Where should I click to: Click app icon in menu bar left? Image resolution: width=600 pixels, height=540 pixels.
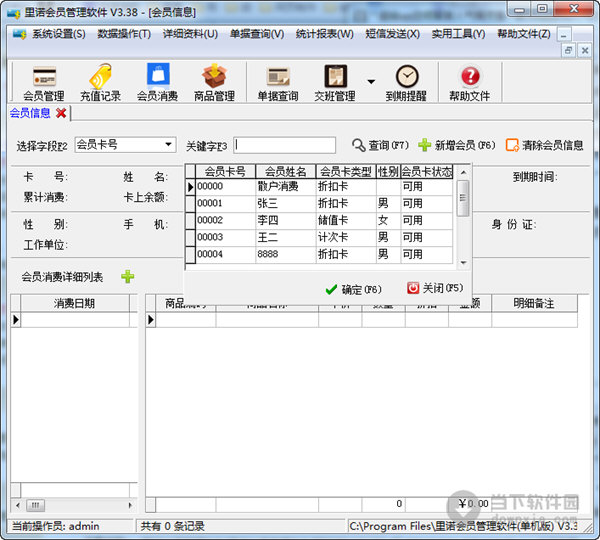pos(19,34)
